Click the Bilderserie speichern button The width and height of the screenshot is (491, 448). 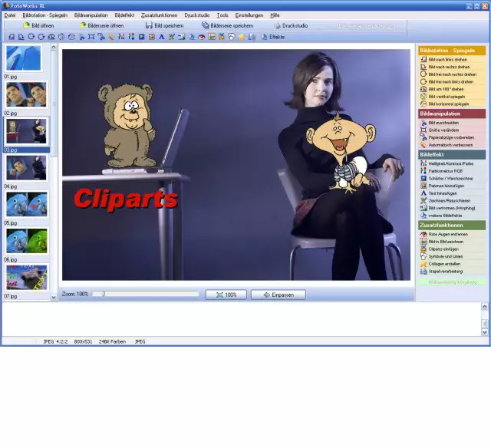(227, 25)
